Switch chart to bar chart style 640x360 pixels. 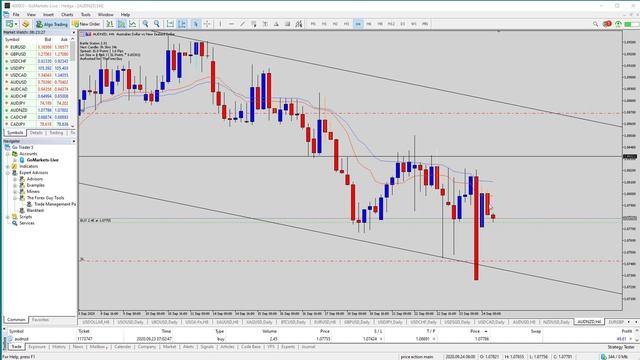110,24
